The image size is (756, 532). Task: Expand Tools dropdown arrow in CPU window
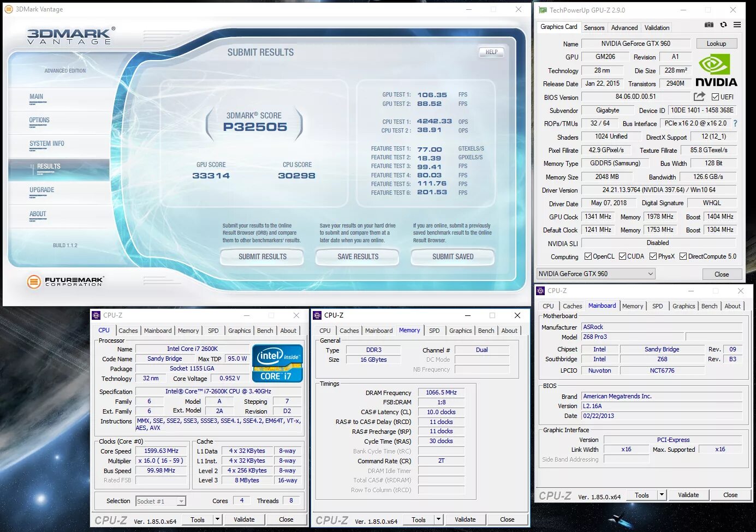coord(217,519)
